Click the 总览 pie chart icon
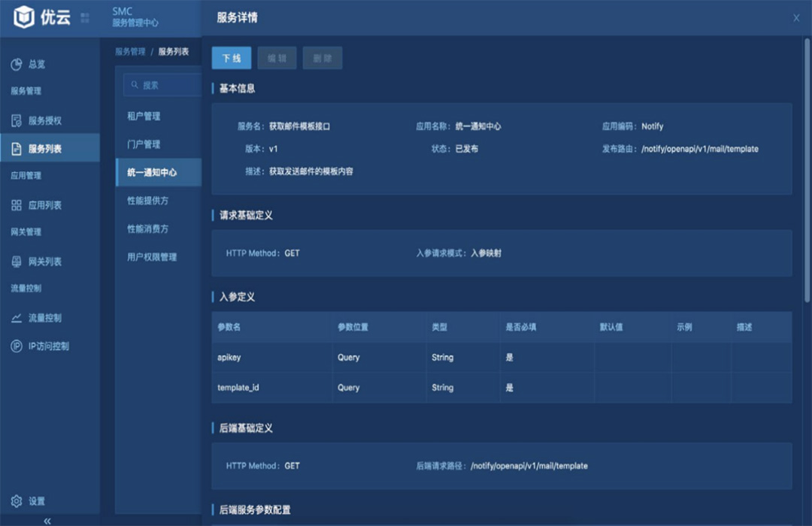The width and height of the screenshot is (812, 526). 17,65
